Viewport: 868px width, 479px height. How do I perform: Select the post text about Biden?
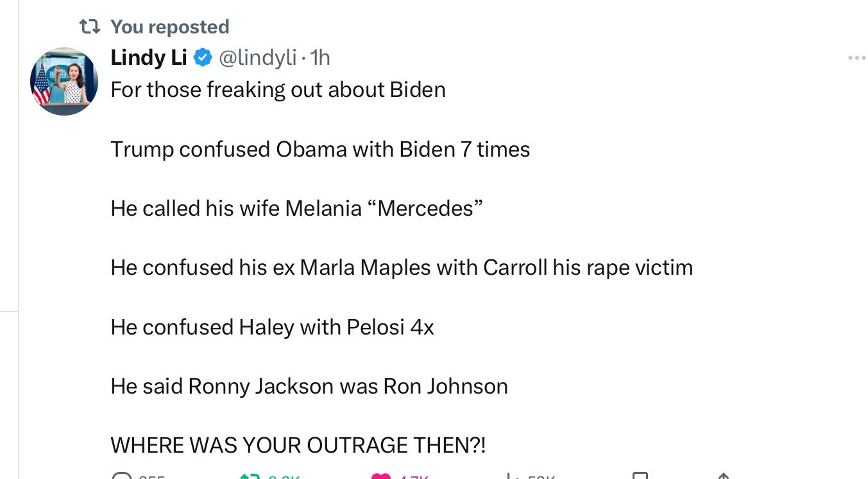(x=278, y=89)
